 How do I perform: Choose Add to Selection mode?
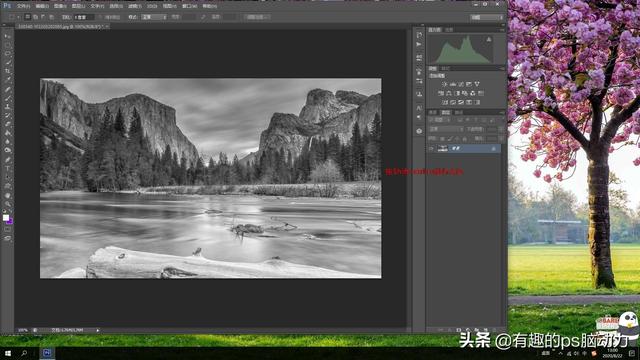coord(36,17)
